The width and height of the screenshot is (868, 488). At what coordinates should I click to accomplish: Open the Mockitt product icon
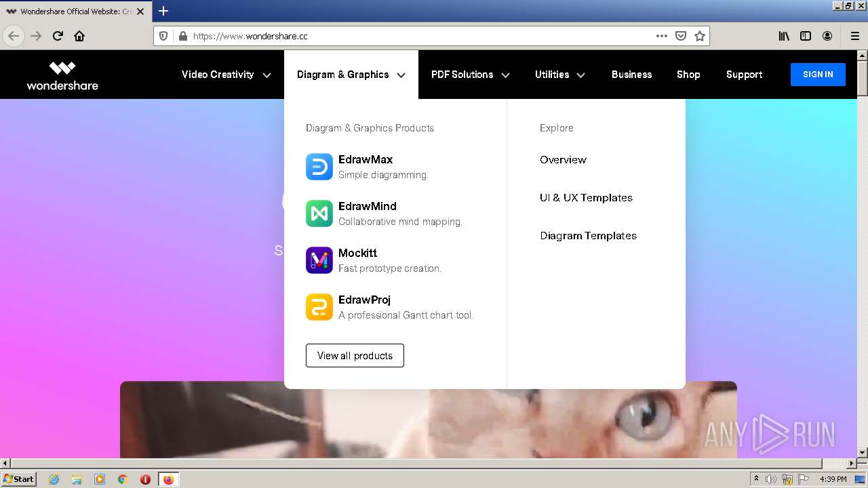pyautogui.click(x=319, y=260)
